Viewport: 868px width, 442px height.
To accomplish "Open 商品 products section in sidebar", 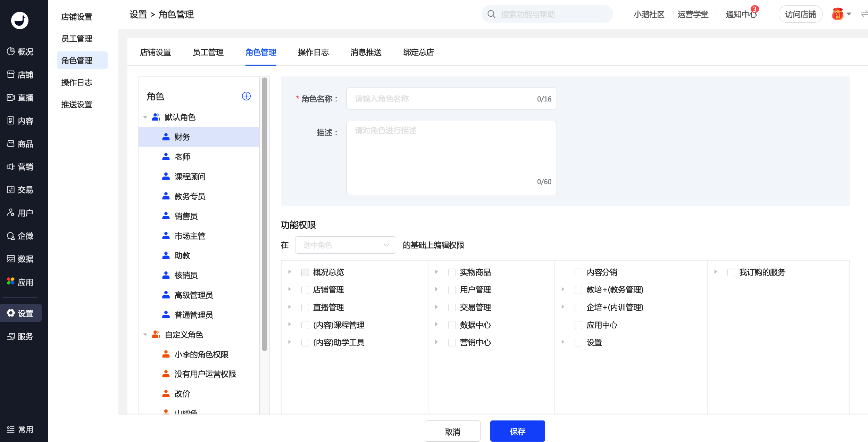I will coord(20,144).
